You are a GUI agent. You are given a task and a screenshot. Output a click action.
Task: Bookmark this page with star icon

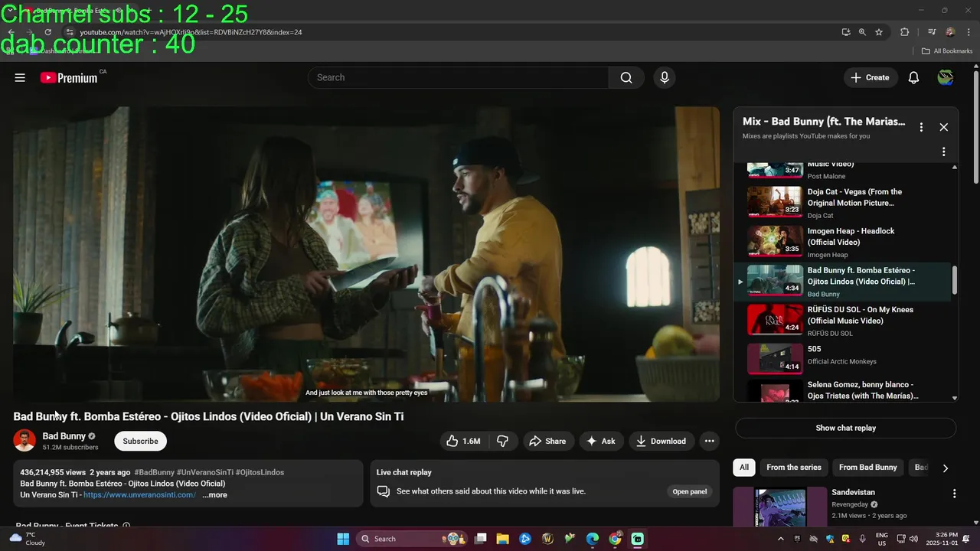(879, 32)
